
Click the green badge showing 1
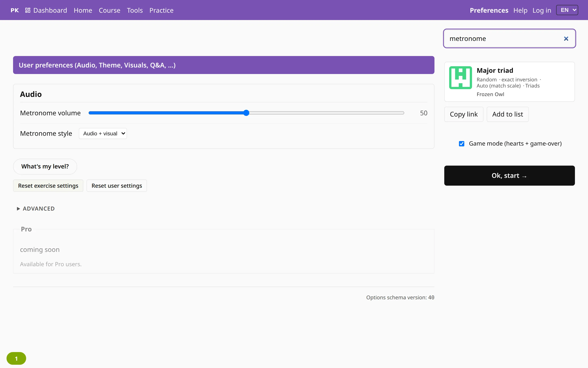(x=16, y=358)
